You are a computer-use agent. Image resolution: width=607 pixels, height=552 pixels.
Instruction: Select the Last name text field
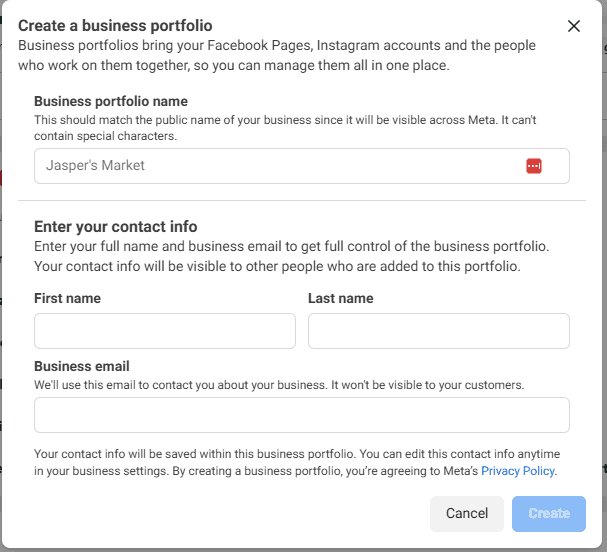tap(438, 331)
